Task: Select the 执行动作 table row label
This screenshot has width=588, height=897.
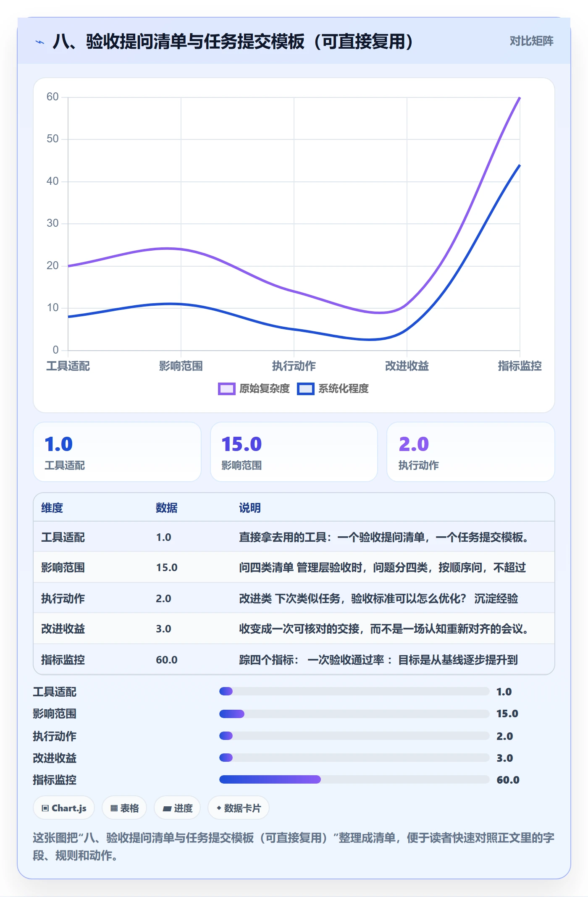Action: click(63, 598)
